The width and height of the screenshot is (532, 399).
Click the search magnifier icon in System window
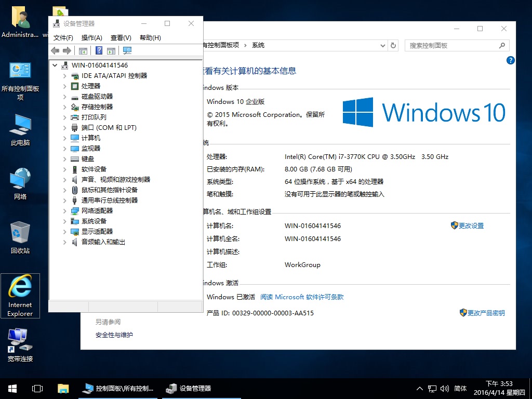coord(502,46)
